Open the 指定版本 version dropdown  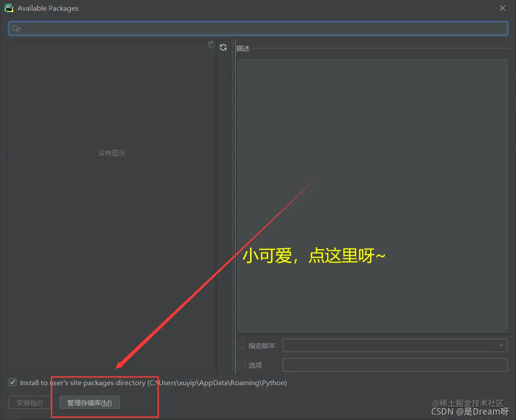tap(502, 345)
